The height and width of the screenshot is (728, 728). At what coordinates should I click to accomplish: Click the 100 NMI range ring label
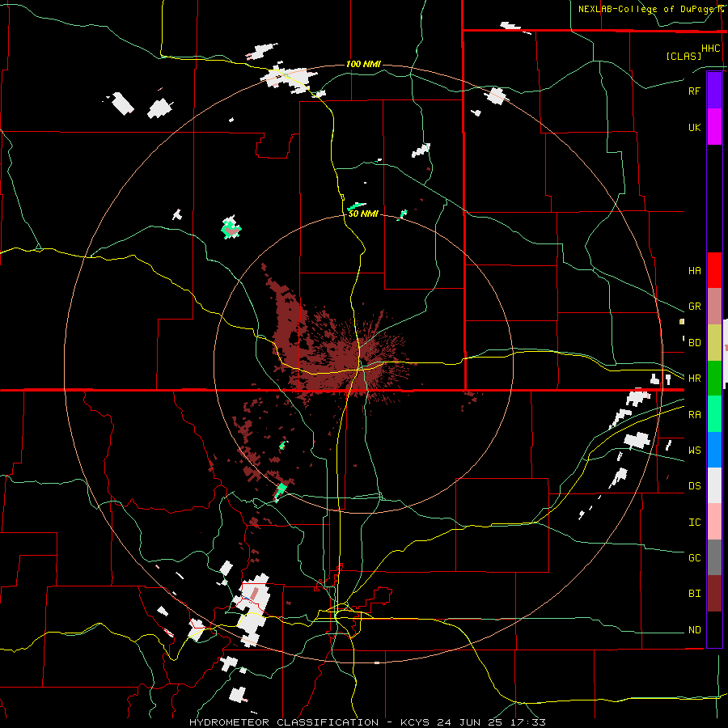tap(363, 64)
